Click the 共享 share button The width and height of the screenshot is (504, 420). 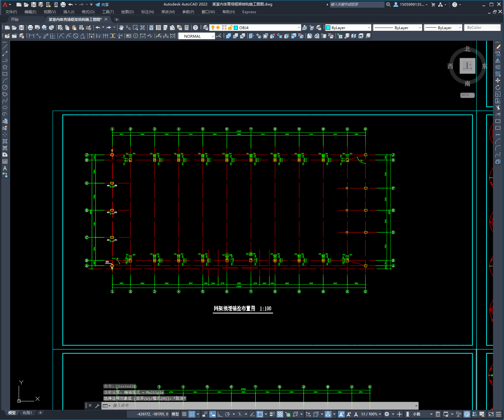(x=102, y=5)
